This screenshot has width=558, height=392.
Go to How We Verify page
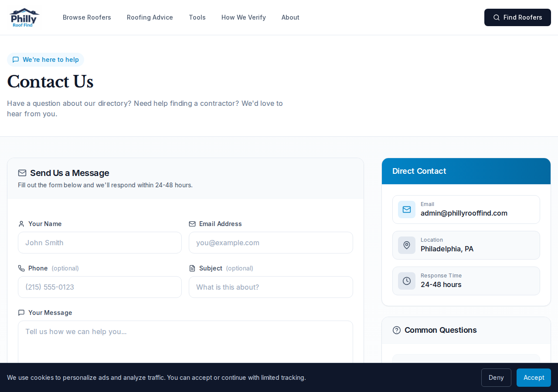pos(244,17)
